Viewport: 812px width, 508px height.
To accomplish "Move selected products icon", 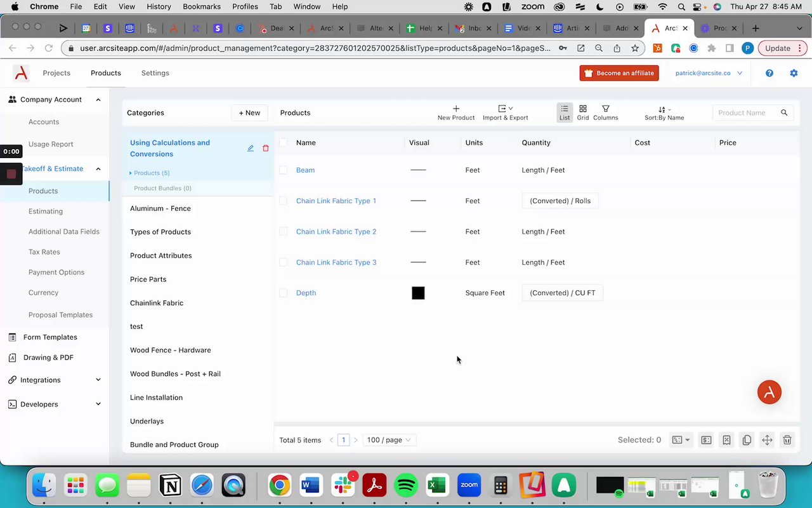I will [x=767, y=440].
